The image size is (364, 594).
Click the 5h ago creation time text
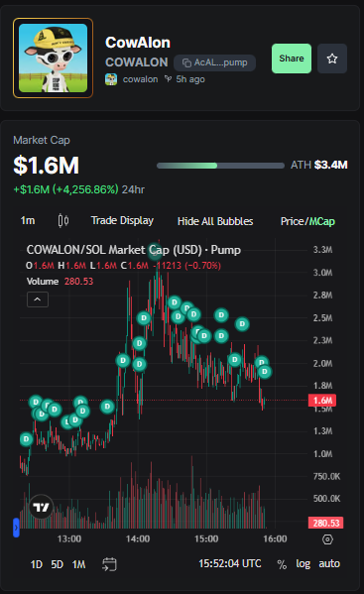click(190, 79)
